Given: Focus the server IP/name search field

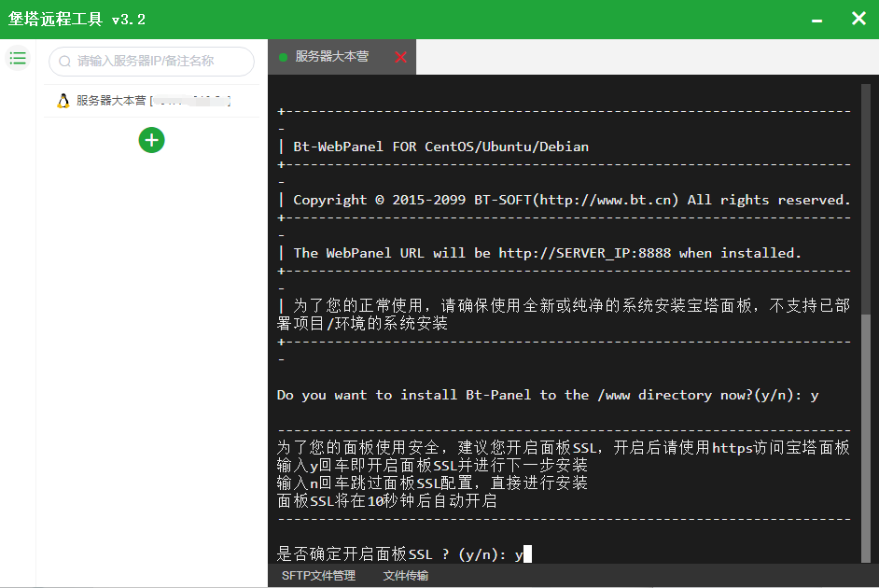Looking at the screenshot, I should (x=151, y=61).
